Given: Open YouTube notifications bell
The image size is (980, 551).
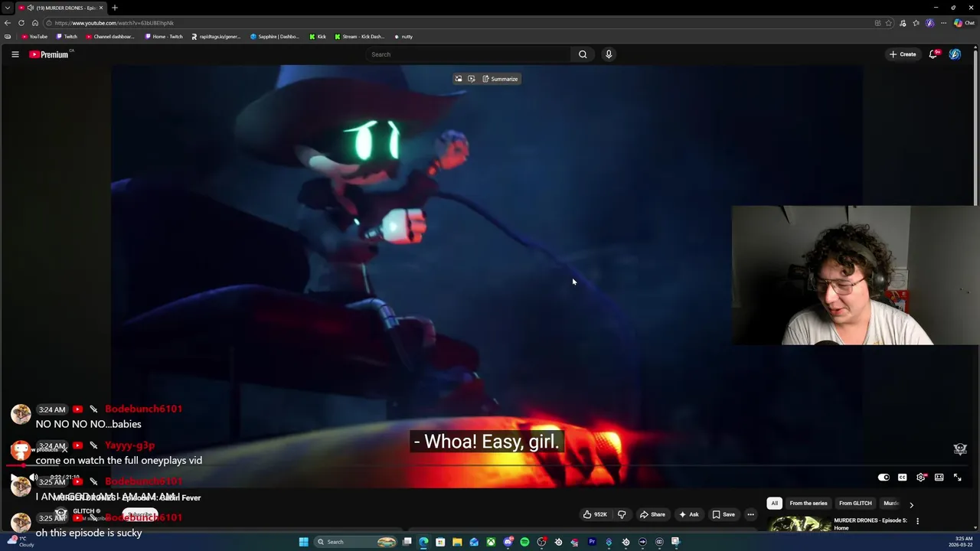Looking at the screenshot, I should [933, 54].
